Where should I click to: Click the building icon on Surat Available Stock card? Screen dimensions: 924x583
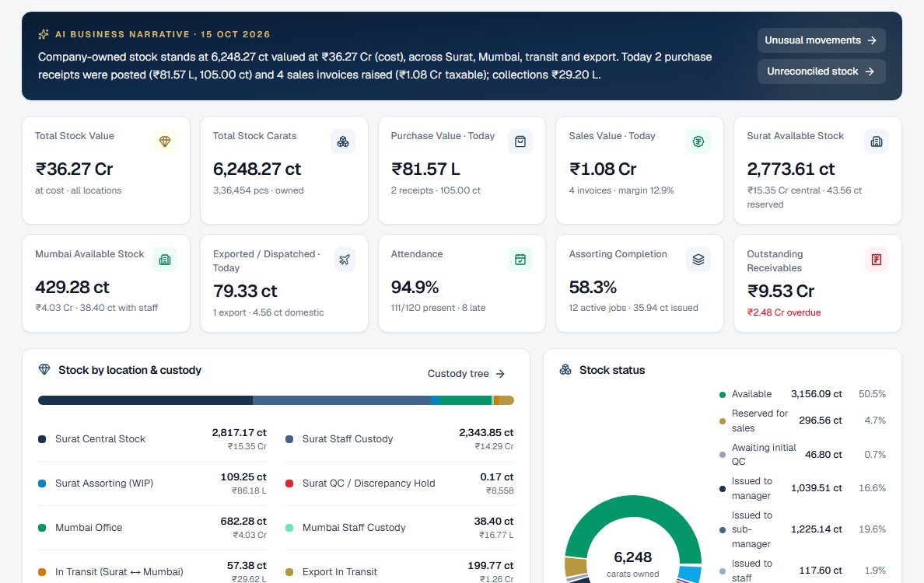click(877, 141)
